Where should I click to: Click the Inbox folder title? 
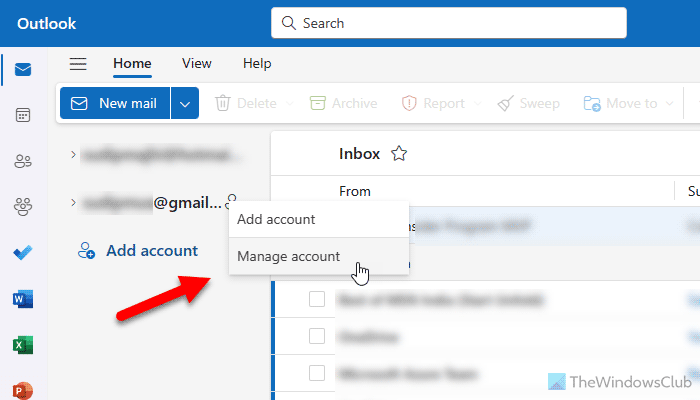(x=359, y=154)
